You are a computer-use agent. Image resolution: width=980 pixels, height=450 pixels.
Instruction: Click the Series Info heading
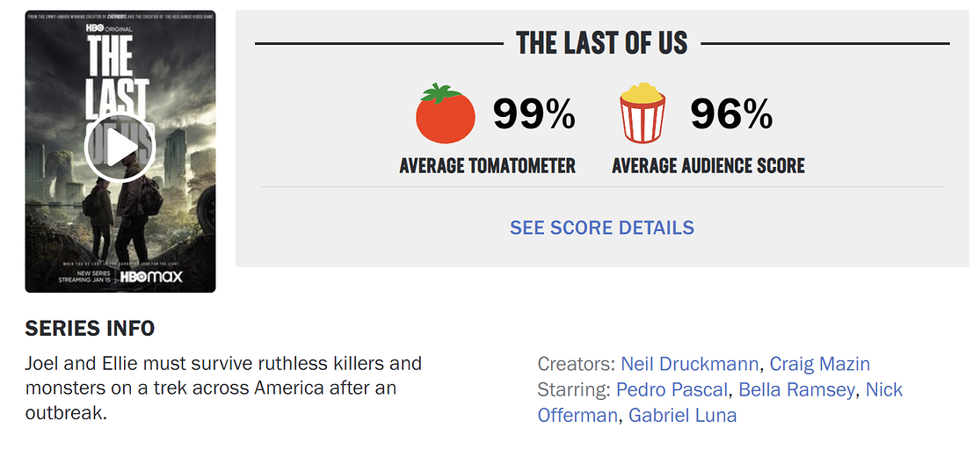pyautogui.click(x=90, y=329)
